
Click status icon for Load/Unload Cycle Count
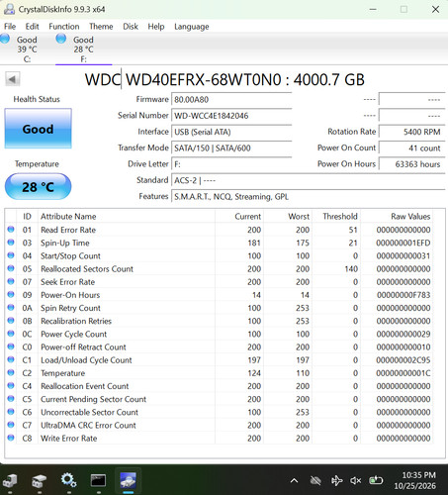[x=11, y=359]
